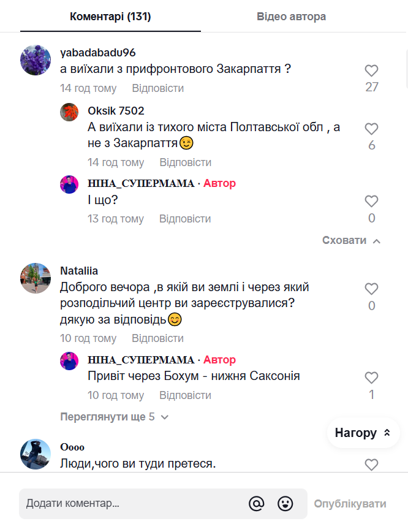Select the Коментарі (131) tab
Screen dimensions: 408x532
(110, 17)
